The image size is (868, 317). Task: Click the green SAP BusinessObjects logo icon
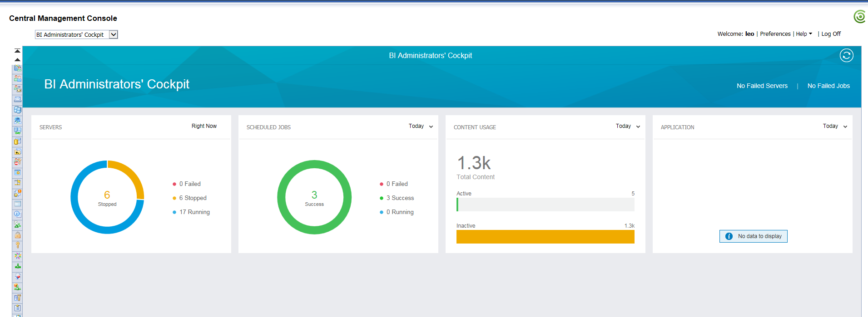(x=860, y=16)
